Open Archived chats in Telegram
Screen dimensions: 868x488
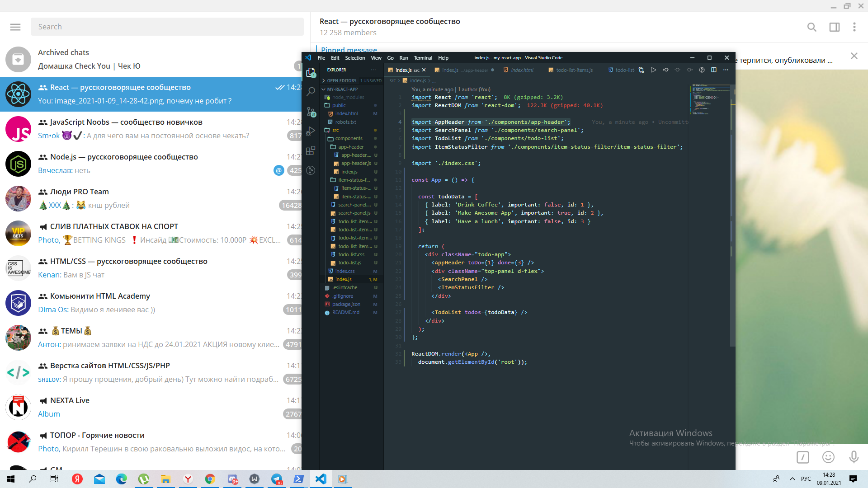tap(151, 59)
